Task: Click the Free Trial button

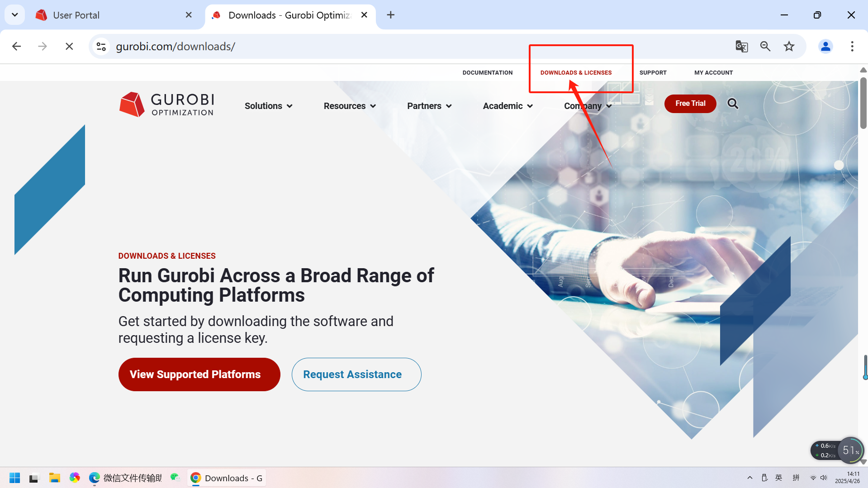Action: tap(690, 104)
